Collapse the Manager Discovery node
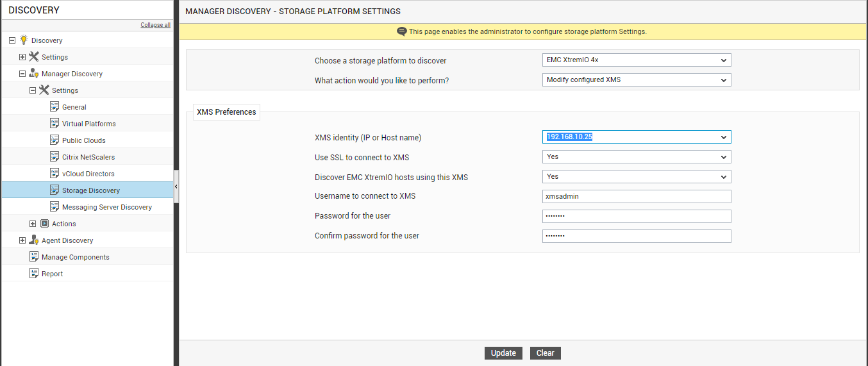Screen dimensions: 868x366 pyautogui.click(x=22, y=74)
